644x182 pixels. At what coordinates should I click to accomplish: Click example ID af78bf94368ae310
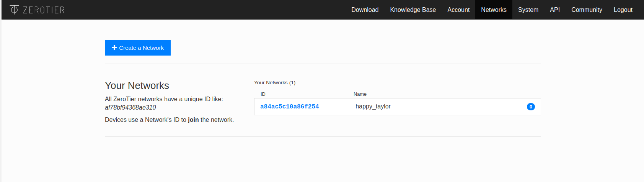[130, 107]
